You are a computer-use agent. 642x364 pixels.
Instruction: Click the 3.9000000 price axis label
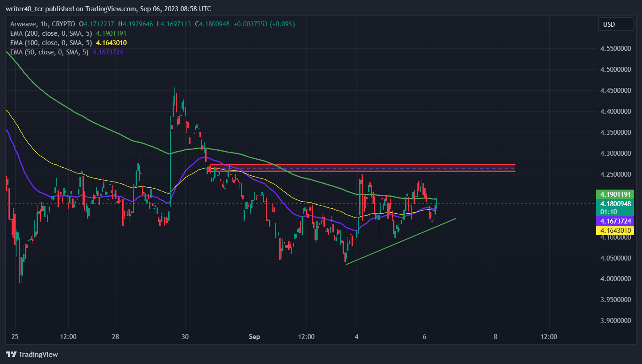pos(616,321)
